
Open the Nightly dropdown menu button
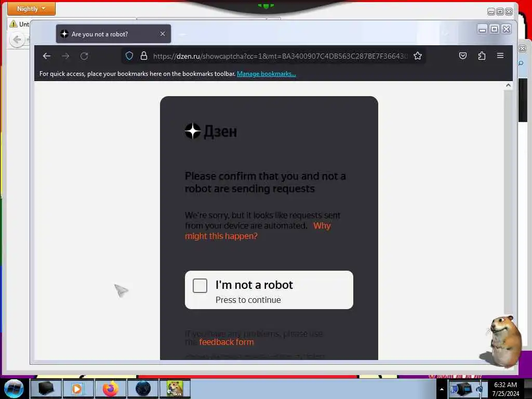(x=31, y=8)
